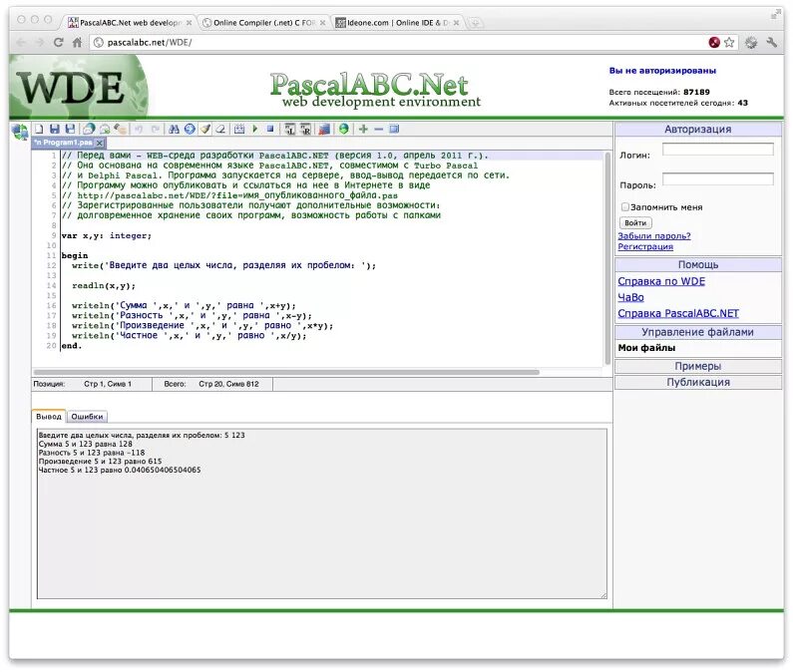793x672 pixels.
Task: Bookmark page with star icon
Action: pyautogui.click(x=729, y=43)
